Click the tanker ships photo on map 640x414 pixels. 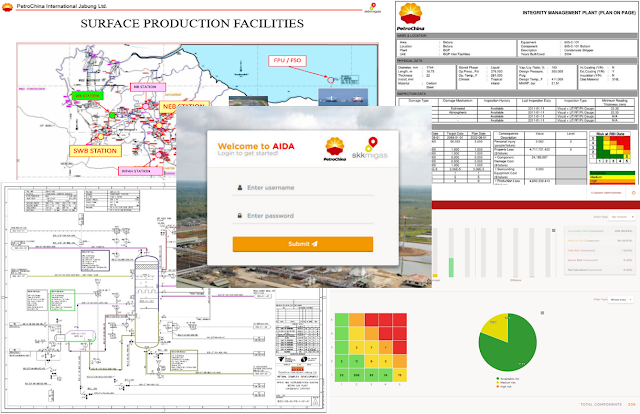tap(343, 97)
